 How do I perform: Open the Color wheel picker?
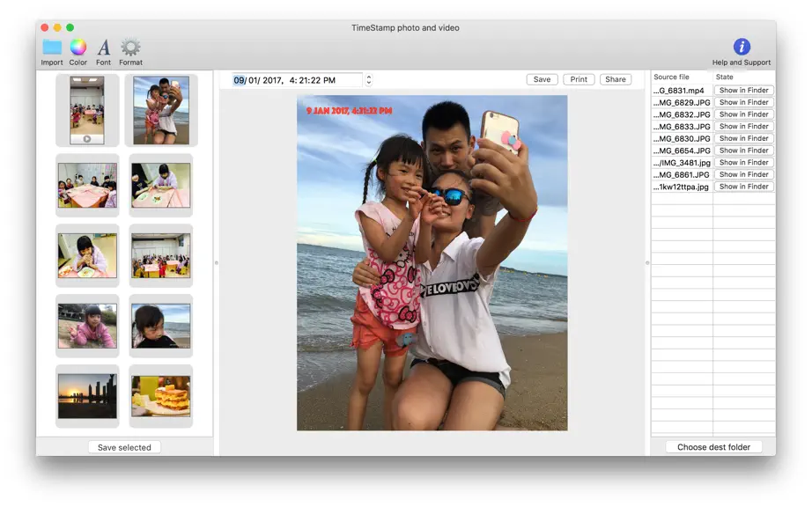point(78,47)
